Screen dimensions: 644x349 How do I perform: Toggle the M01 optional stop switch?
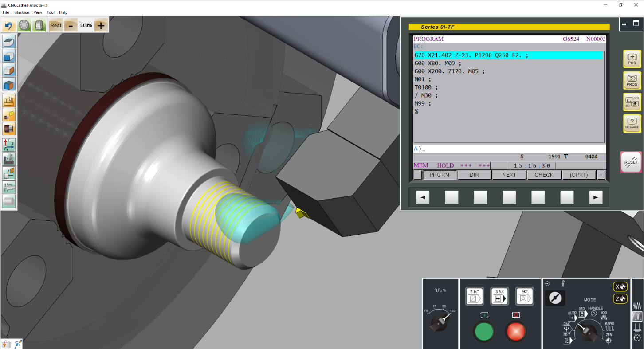click(x=524, y=296)
